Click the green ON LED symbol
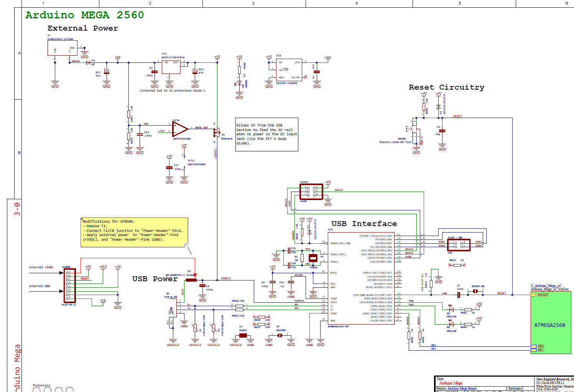Viewport: 574px width, 392px height. point(239,83)
